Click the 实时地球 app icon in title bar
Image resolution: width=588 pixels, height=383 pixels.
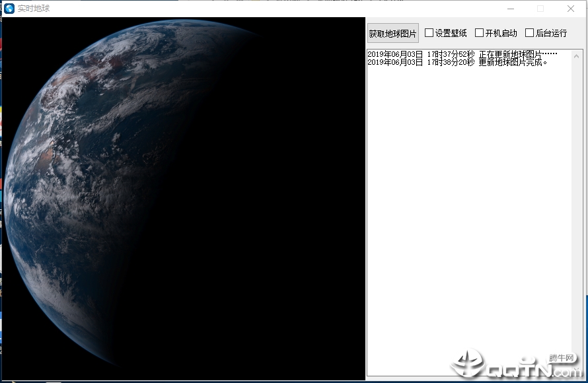[x=9, y=8]
